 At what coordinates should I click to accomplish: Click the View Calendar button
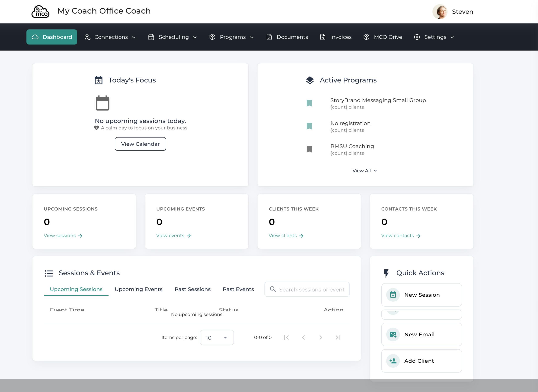140,144
